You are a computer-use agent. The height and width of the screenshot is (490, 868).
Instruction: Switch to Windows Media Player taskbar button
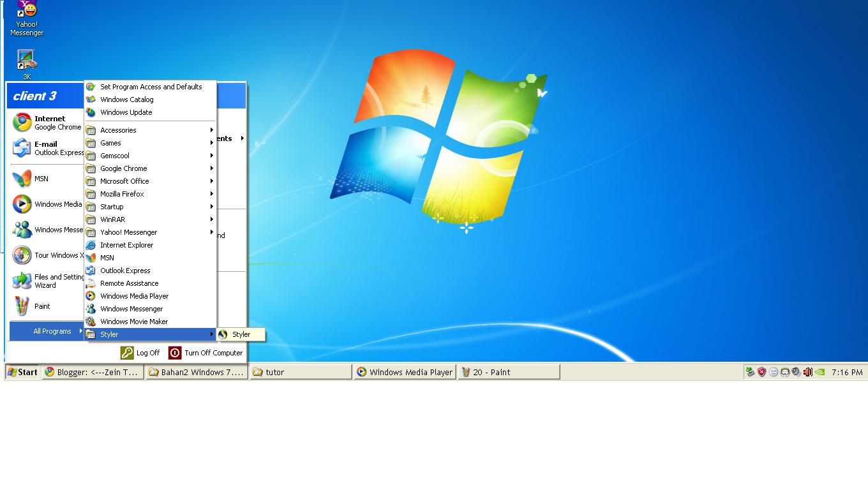tap(405, 372)
